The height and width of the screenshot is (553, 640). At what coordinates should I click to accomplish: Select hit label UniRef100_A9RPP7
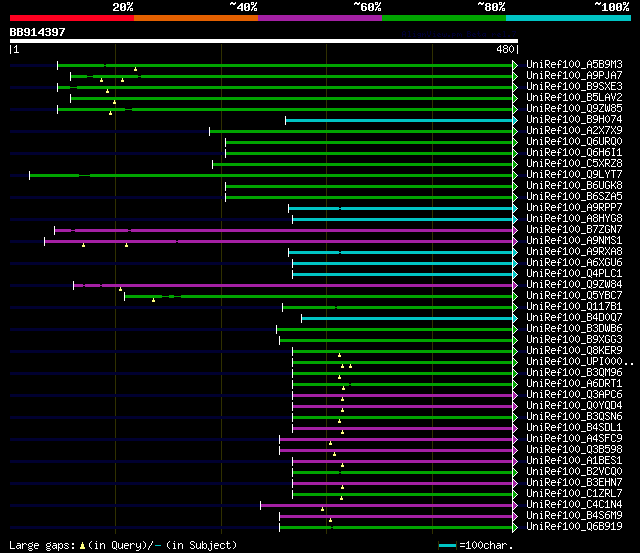point(574,208)
